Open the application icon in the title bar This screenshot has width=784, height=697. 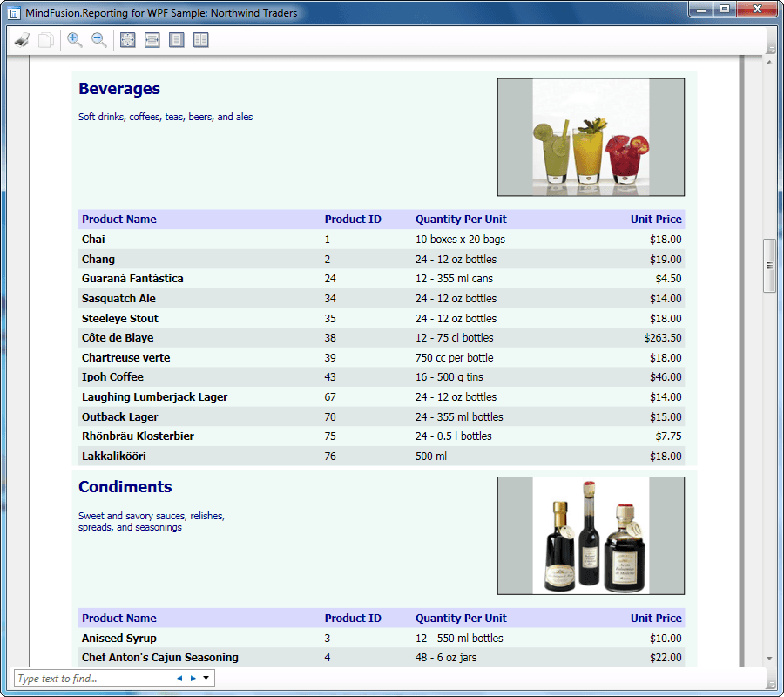pos(15,13)
